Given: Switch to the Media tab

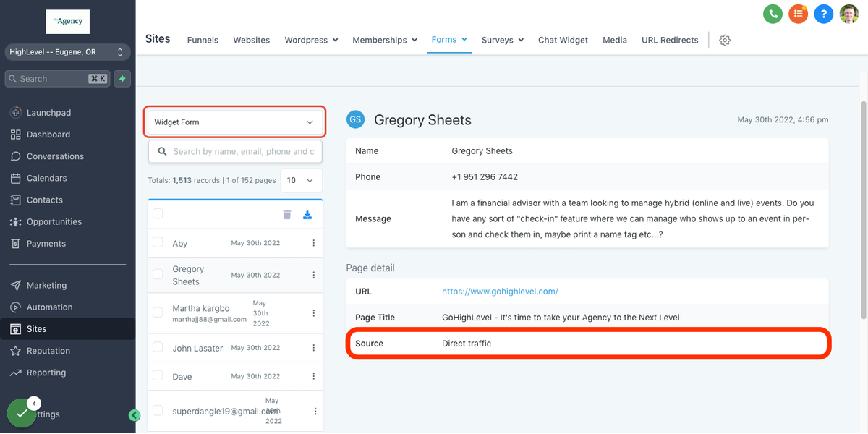Looking at the screenshot, I should pyautogui.click(x=615, y=41).
